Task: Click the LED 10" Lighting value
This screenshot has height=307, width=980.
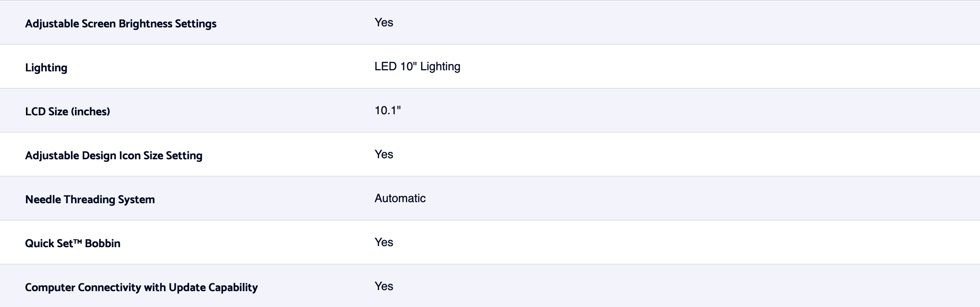Action: (x=417, y=67)
